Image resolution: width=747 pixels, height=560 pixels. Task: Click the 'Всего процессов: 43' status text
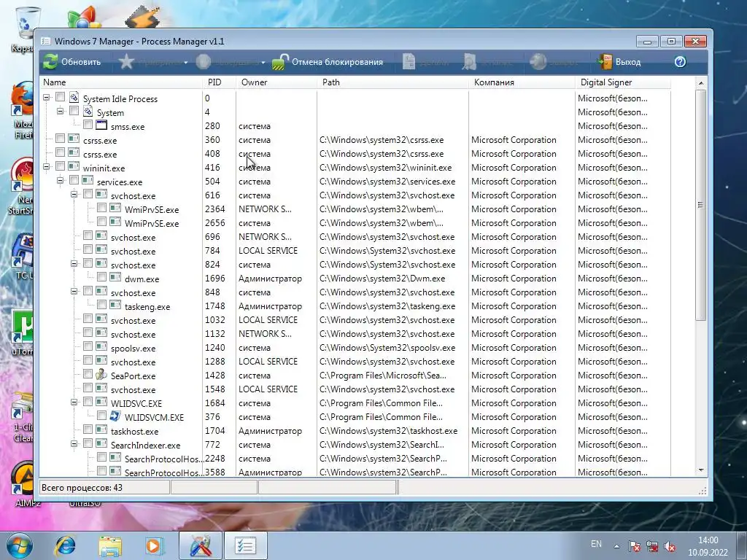[82, 488]
